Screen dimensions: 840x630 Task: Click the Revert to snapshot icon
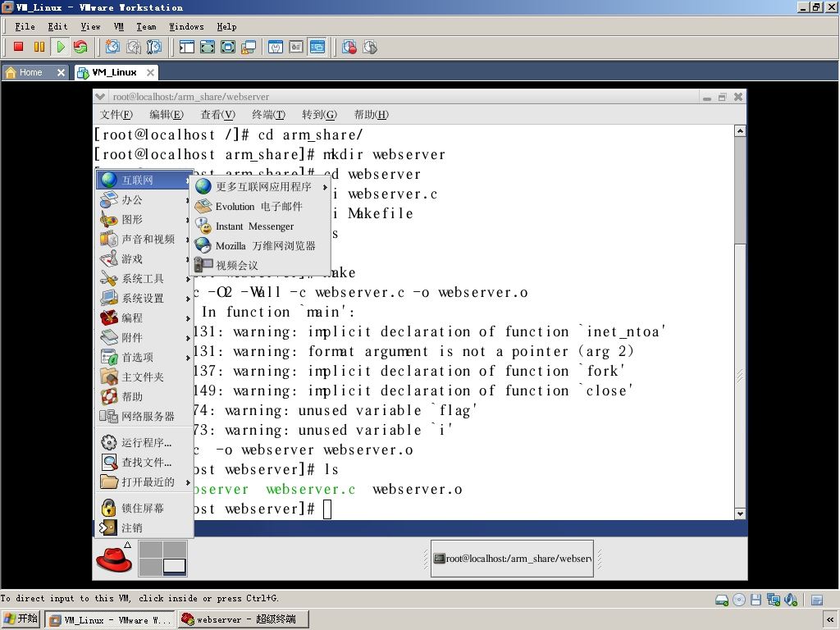click(x=134, y=47)
